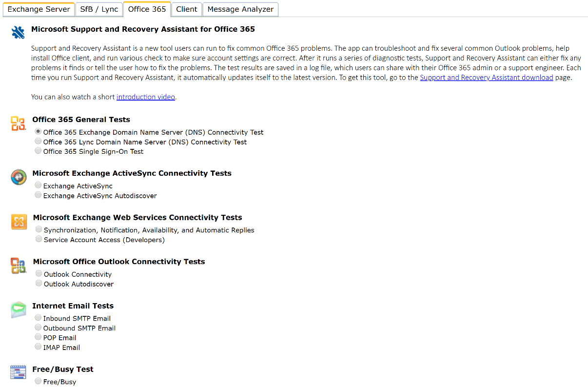Click the Internet Email Tests heading
Viewport: 588px width, 390px height.
[73, 306]
